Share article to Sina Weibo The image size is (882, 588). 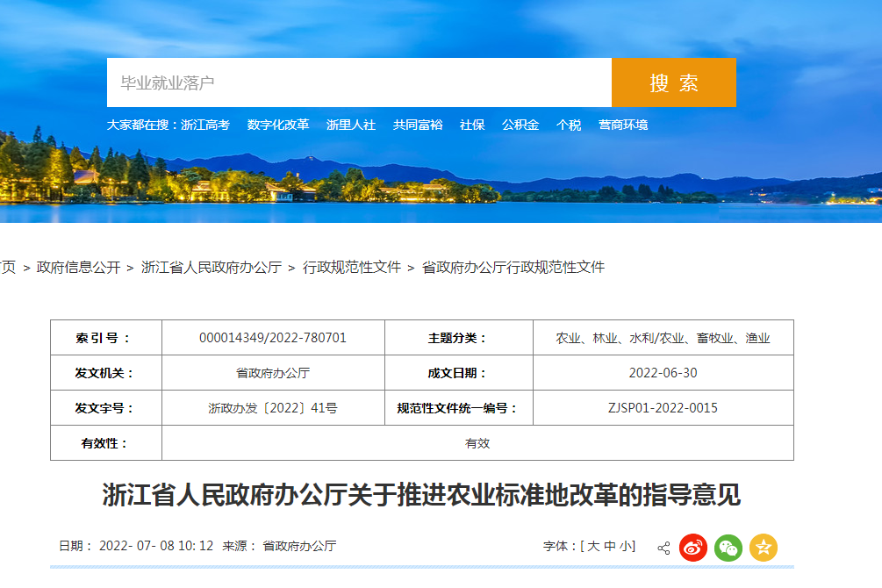tap(693, 548)
